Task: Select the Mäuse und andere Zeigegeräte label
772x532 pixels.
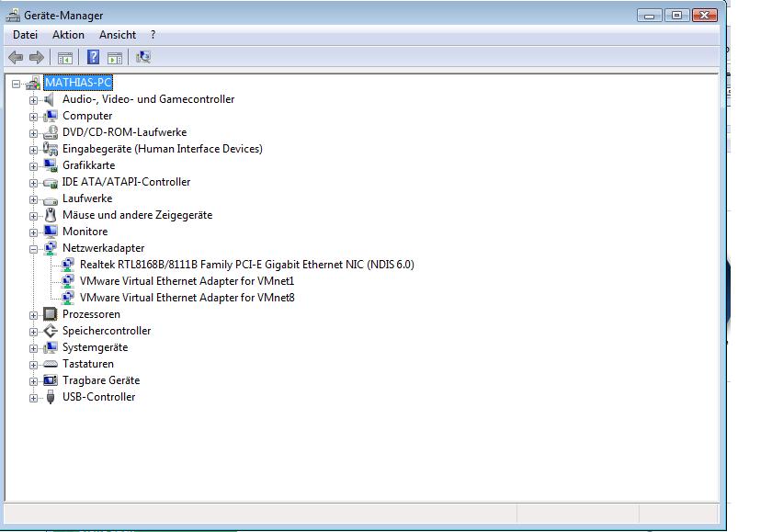Action: [x=137, y=215]
